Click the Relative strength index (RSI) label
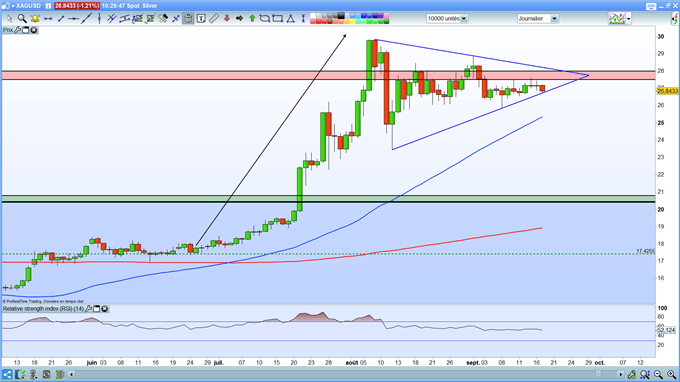 [x=43, y=309]
